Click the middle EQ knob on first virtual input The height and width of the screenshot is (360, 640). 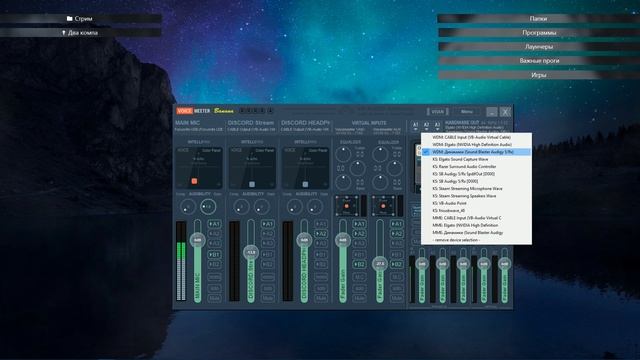[358, 168]
